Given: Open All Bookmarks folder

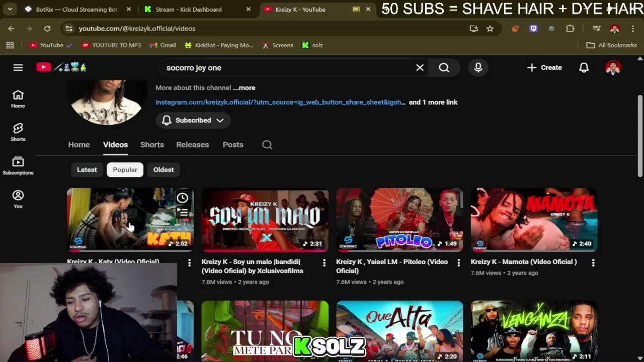Looking at the screenshot, I should tap(612, 45).
